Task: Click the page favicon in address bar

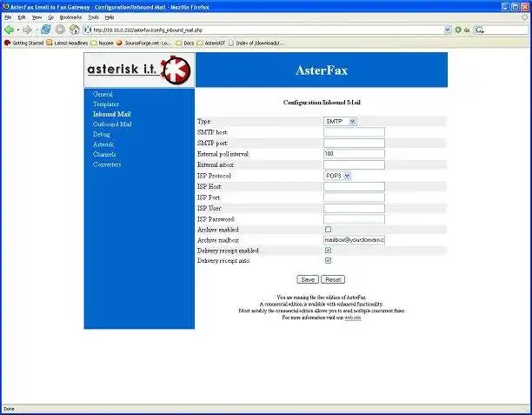Action: click(x=88, y=30)
